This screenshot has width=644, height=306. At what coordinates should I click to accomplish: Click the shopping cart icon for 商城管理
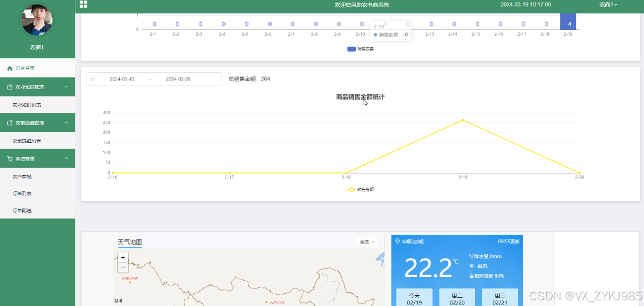coord(10,158)
